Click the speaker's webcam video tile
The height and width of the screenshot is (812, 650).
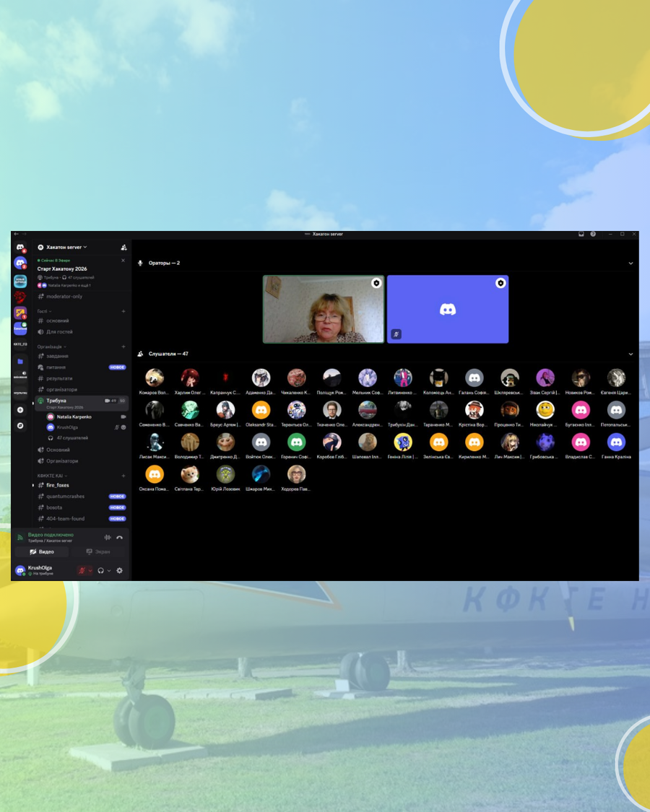(323, 309)
